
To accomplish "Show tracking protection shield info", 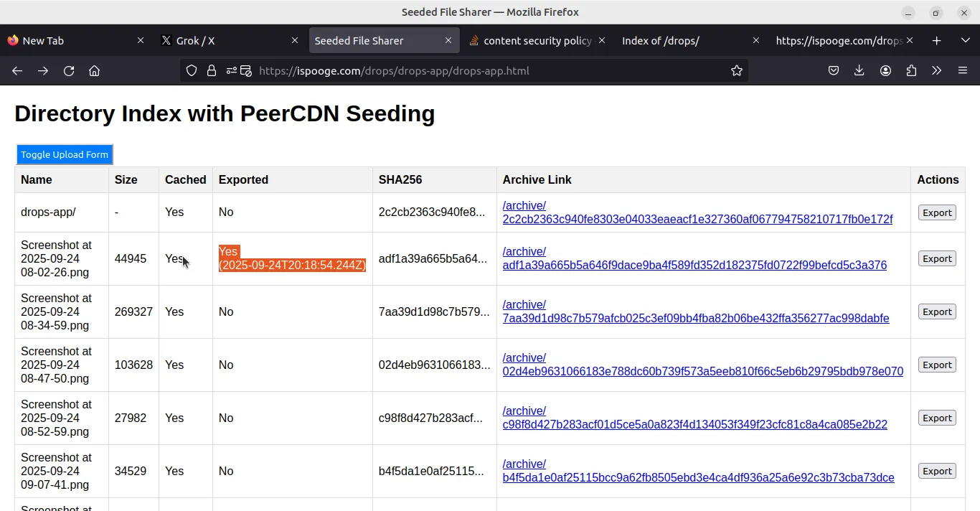I will pyautogui.click(x=192, y=70).
